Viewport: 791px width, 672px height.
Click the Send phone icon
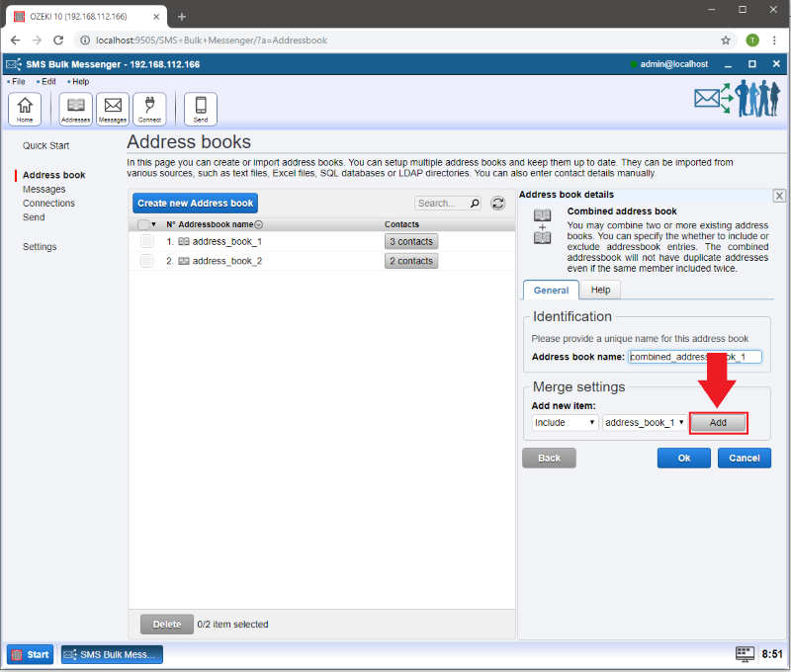click(x=201, y=108)
